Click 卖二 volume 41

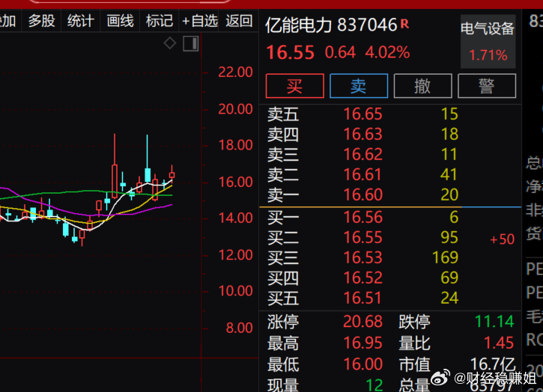pyautogui.click(x=449, y=174)
